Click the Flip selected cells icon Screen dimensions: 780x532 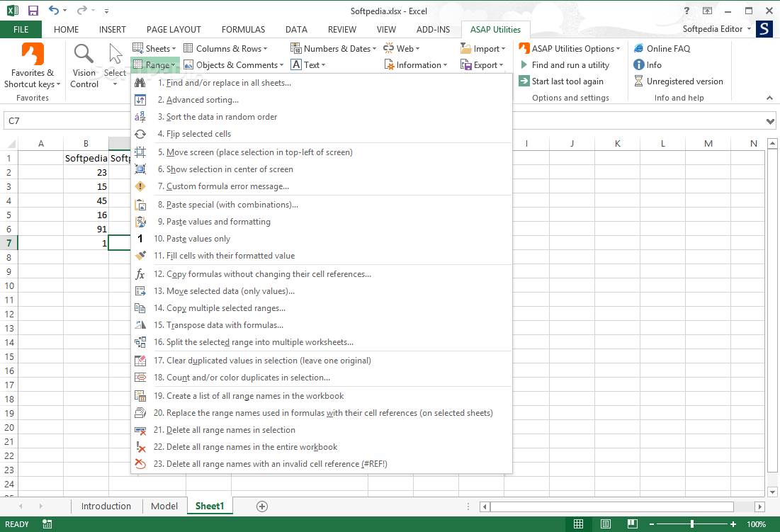click(x=140, y=134)
